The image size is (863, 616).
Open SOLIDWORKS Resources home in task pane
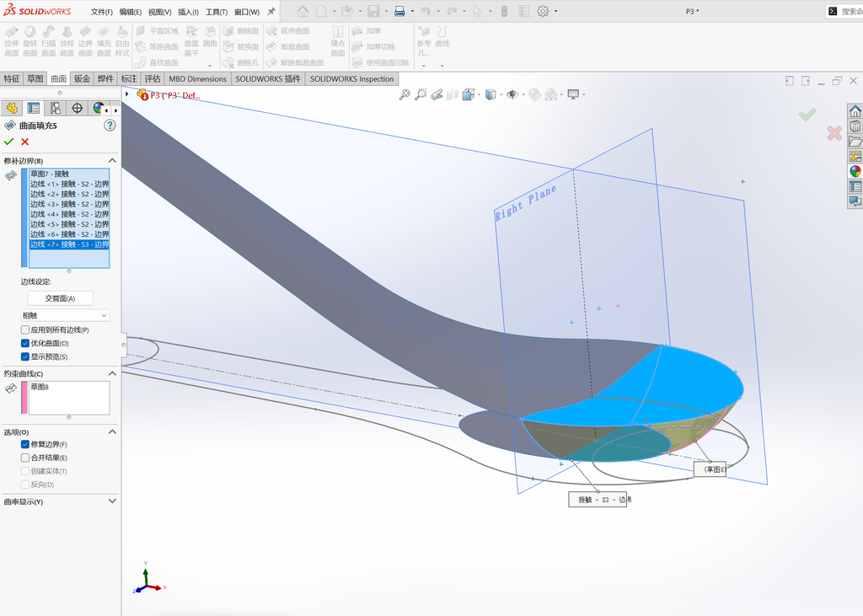[855, 111]
